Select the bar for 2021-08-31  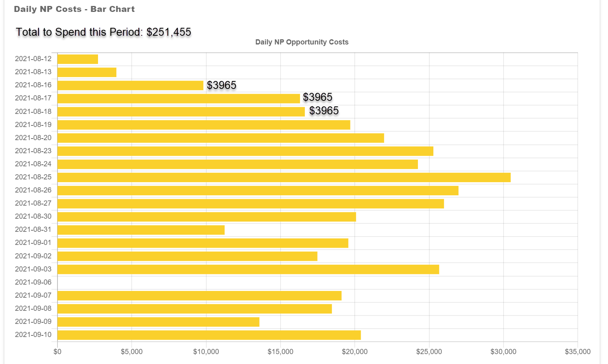[x=141, y=230]
